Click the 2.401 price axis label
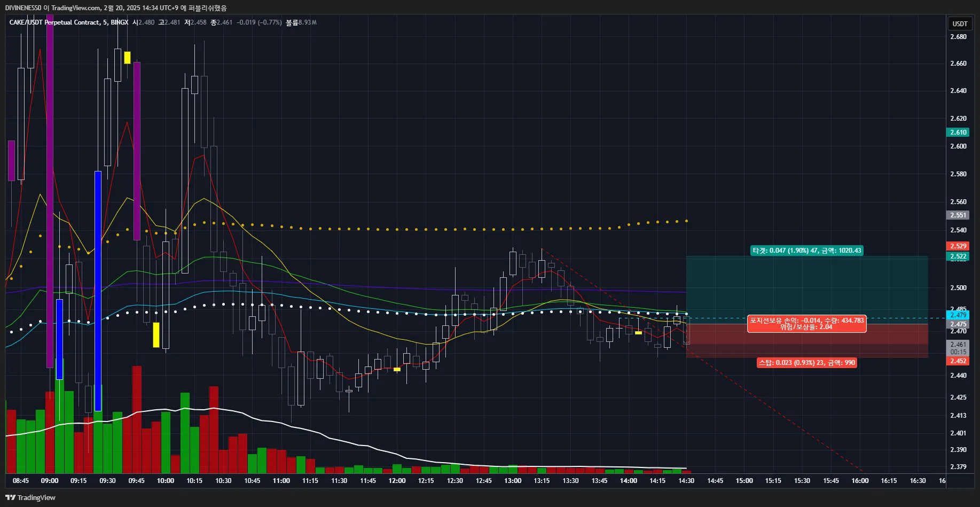 [x=958, y=433]
